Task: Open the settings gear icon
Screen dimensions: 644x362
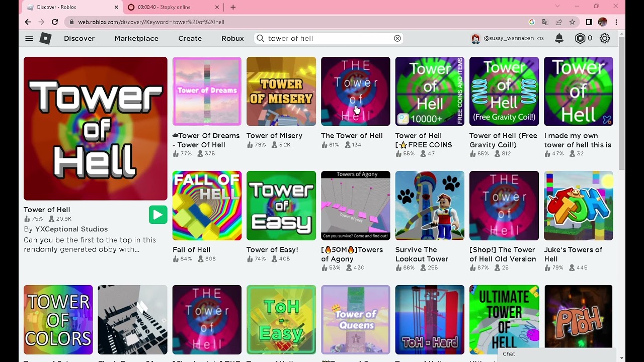Action: 605,38
